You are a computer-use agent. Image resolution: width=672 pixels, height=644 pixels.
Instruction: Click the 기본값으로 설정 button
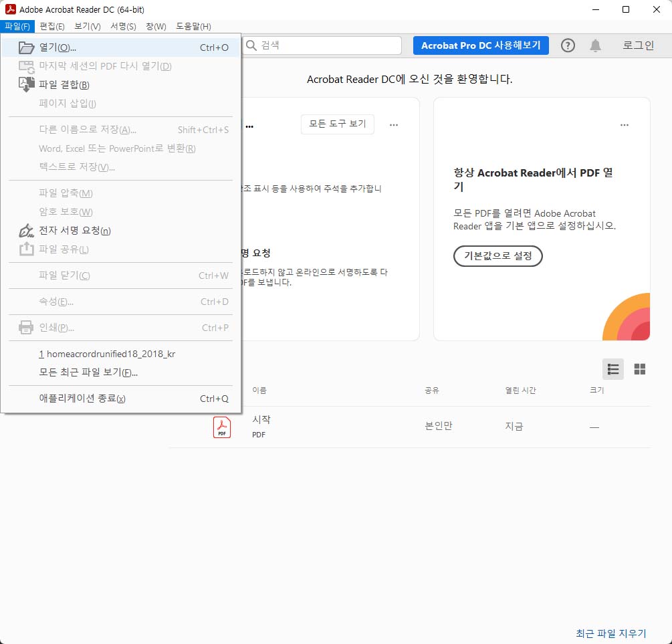(498, 256)
